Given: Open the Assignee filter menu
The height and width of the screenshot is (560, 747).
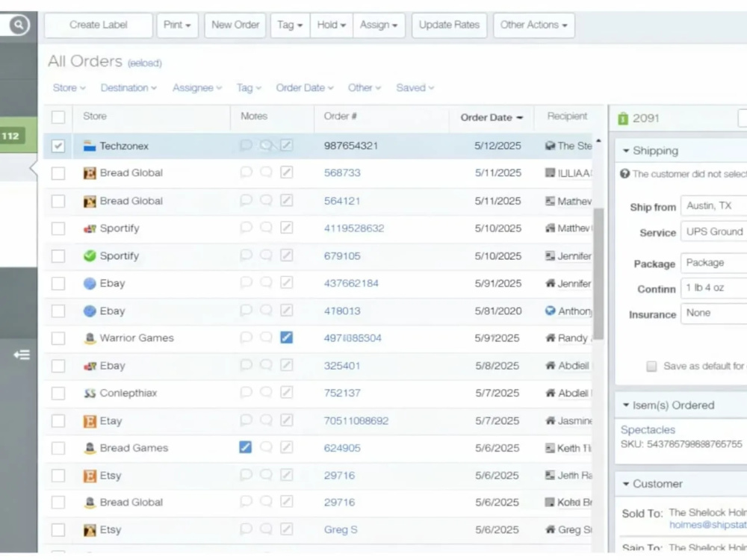Looking at the screenshot, I should [x=197, y=88].
